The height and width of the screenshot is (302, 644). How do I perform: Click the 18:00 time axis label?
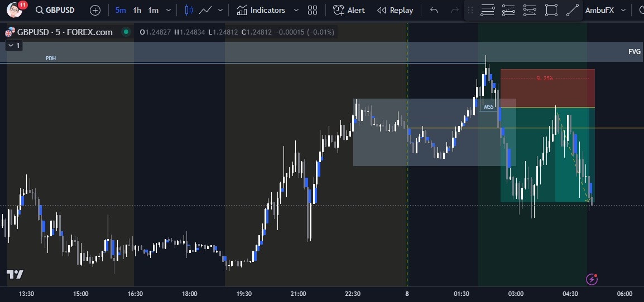(x=189, y=294)
